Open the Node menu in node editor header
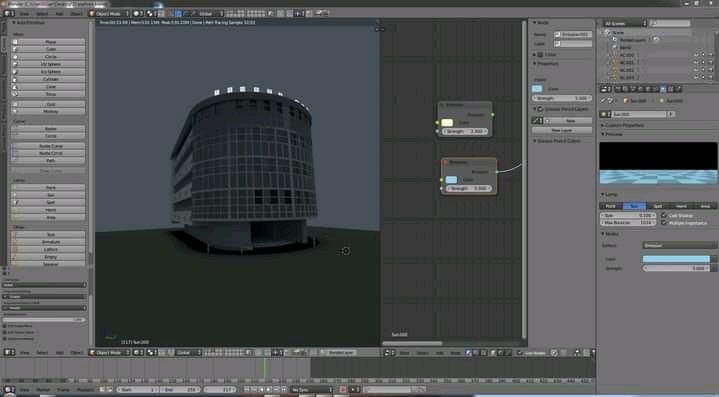719x397 pixels. point(455,353)
